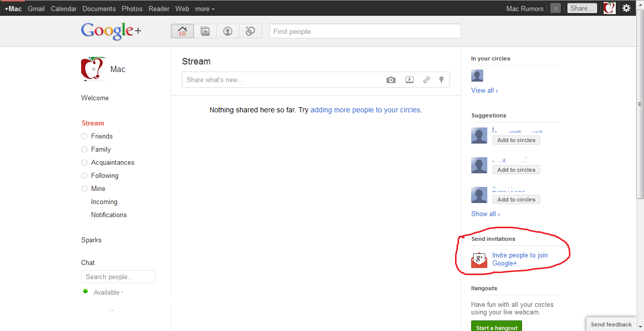Open Sparks in the sidebar
Viewport: 644px width, 331px height.
(x=91, y=240)
